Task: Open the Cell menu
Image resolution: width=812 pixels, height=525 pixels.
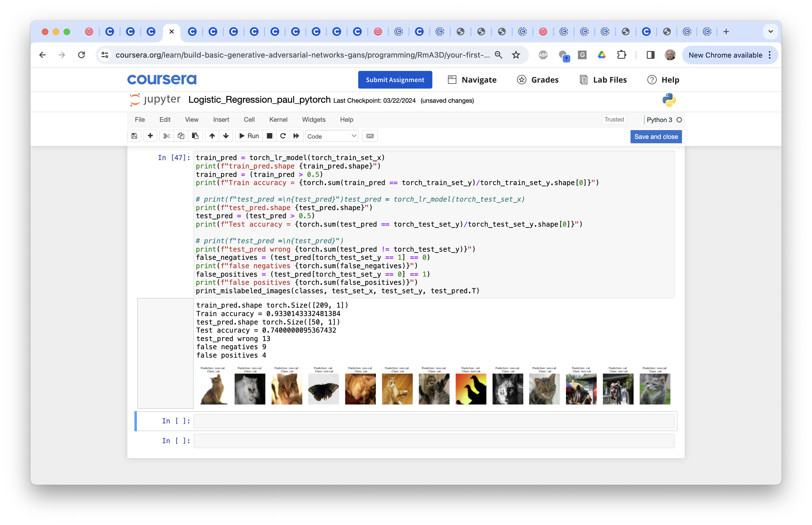Action: (x=249, y=119)
